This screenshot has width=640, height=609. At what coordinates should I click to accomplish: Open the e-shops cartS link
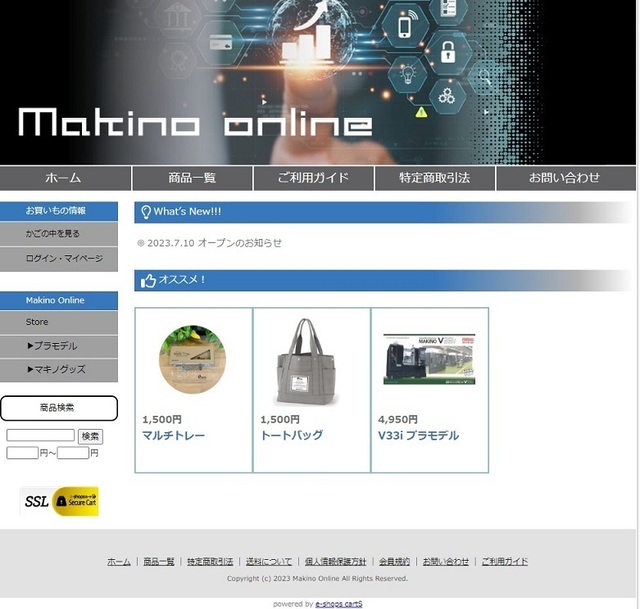tap(339, 604)
